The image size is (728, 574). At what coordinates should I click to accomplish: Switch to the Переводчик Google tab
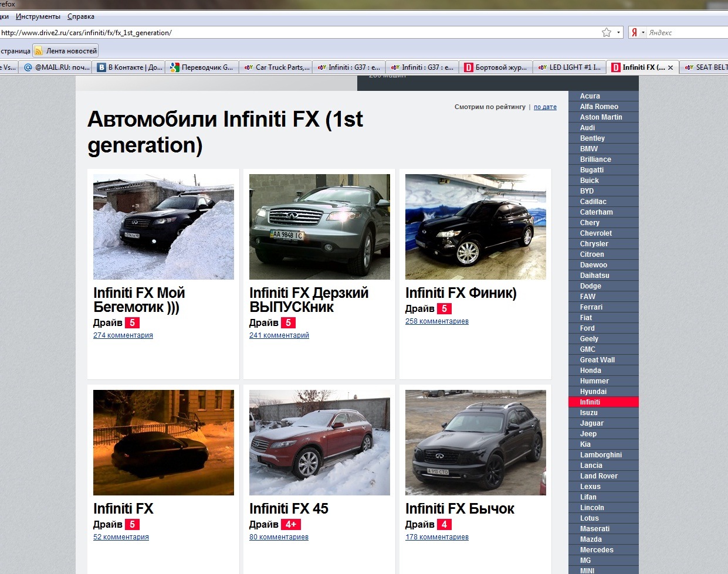[x=203, y=67]
